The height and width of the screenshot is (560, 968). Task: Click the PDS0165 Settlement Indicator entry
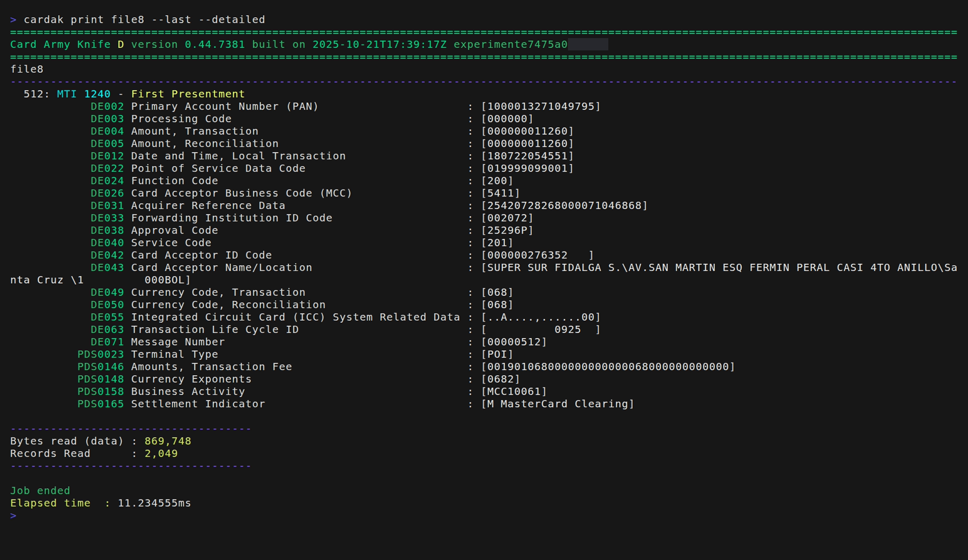tap(171, 404)
